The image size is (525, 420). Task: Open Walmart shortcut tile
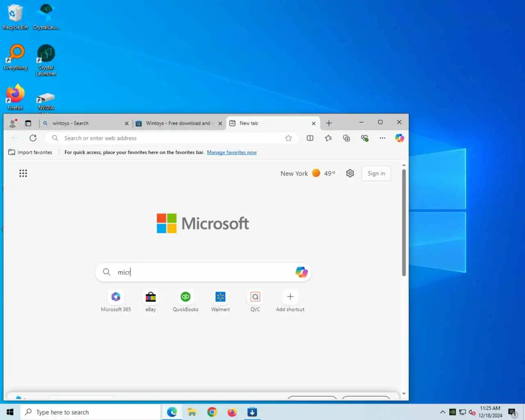click(220, 301)
